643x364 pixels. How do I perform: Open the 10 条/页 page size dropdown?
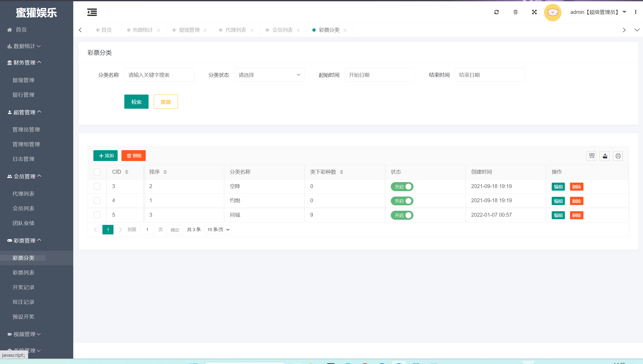point(218,230)
